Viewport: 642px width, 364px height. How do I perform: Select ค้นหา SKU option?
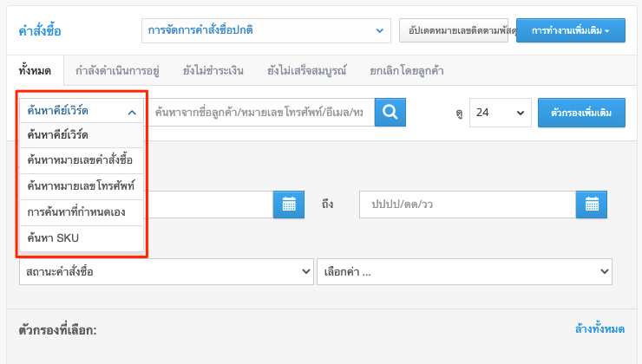[x=82, y=238]
